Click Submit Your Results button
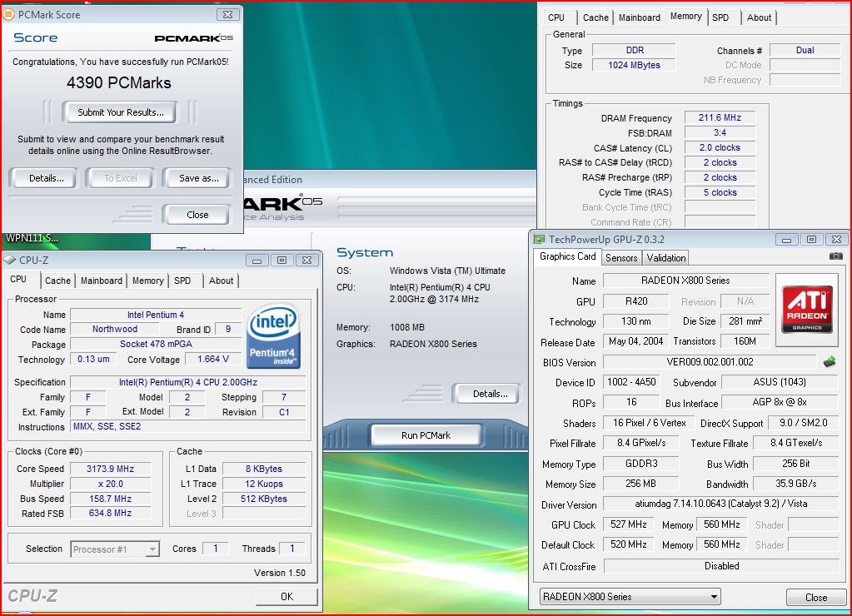The image size is (852, 616). (121, 112)
